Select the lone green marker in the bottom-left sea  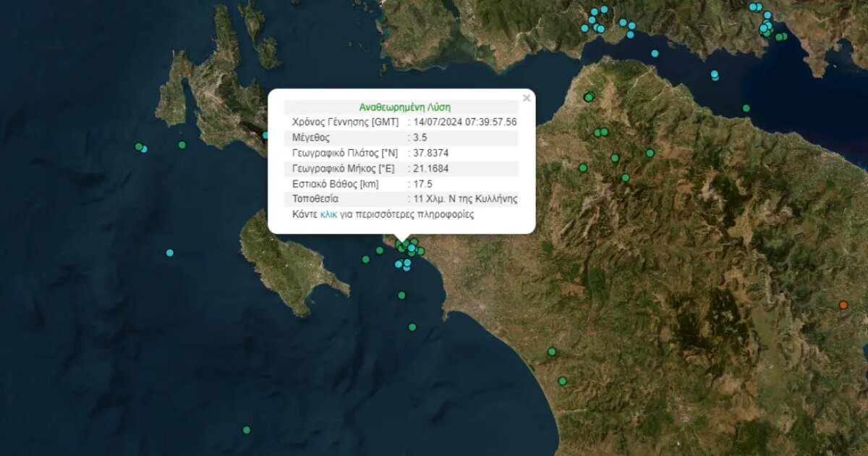[x=247, y=430]
